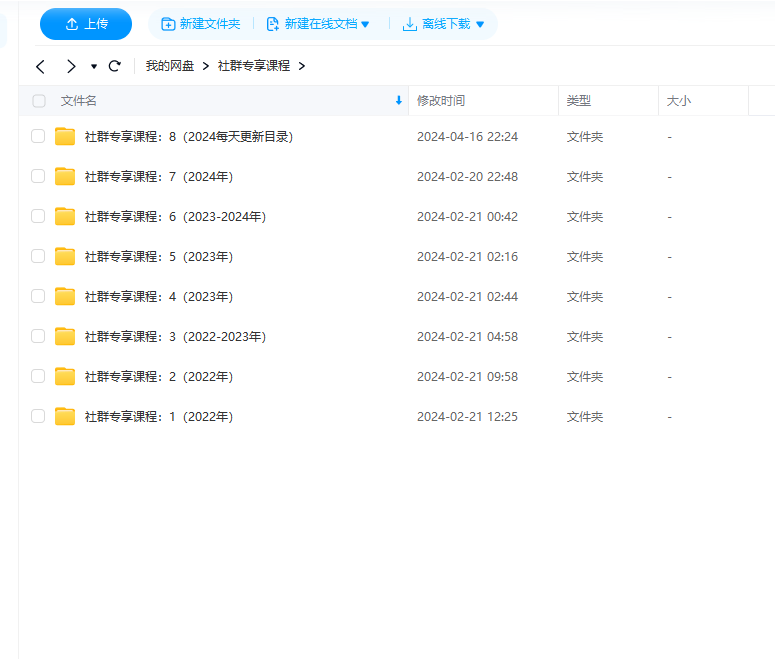The width and height of the screenshot is (775, 659).
Task: Go back with the left arrow
Action: pyautogui.click(x=41, y=66)
